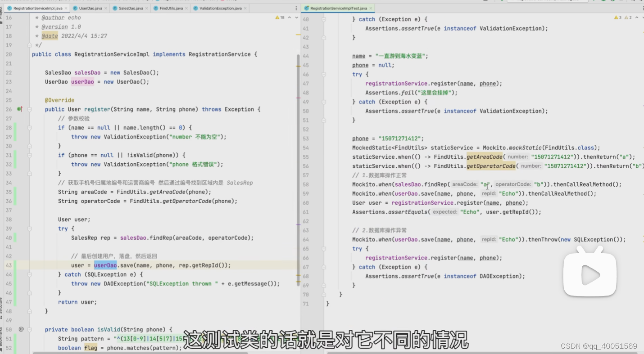Click getOperatorCode on test line 56
This screenshot has height=354, width=644.
coord(491,166)
